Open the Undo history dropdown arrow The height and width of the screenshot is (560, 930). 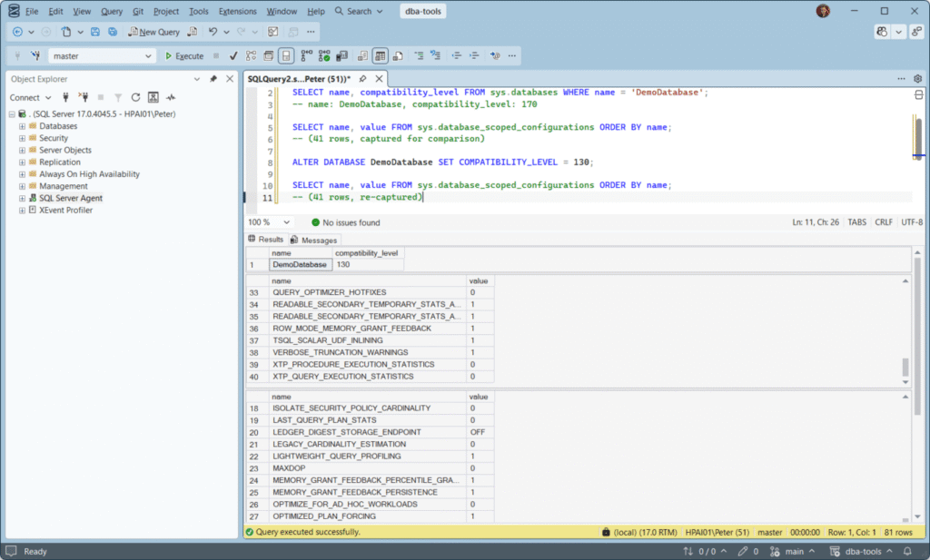pos(226,32)
